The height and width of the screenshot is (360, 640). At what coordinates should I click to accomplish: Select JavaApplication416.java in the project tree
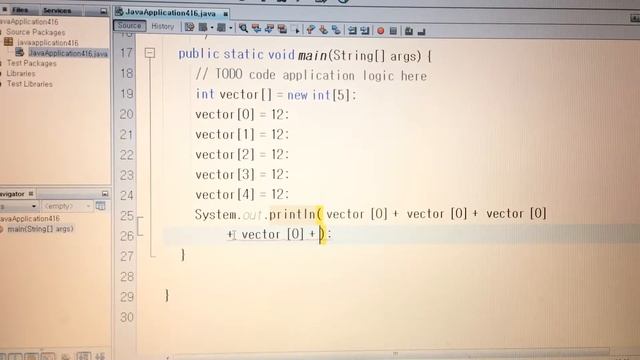68,53
